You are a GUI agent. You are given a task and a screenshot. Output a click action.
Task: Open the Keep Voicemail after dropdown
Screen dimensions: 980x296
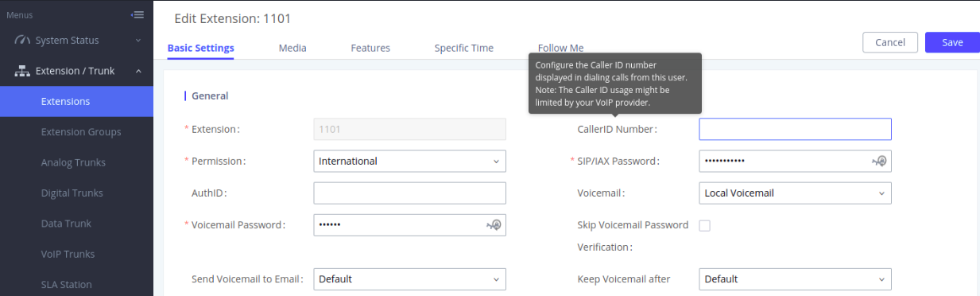click(x=795, y=279)
